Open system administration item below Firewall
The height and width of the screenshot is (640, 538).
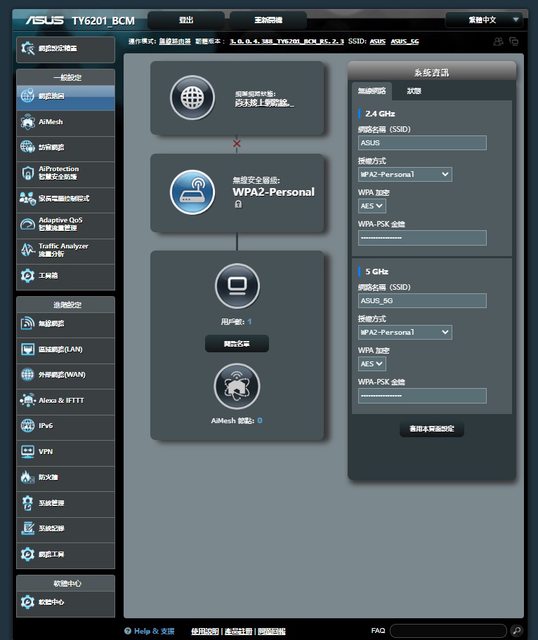coord(65,503)
